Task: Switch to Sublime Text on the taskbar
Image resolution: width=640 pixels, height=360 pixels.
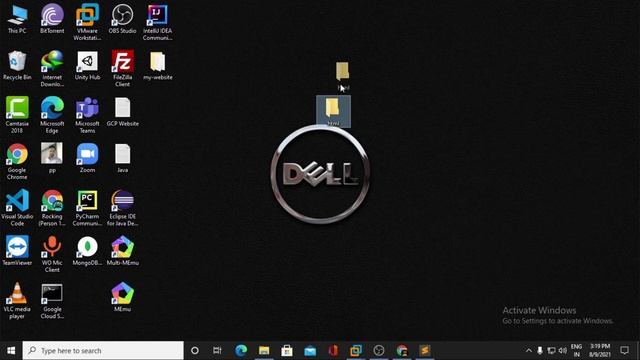Action: [424, 351]
